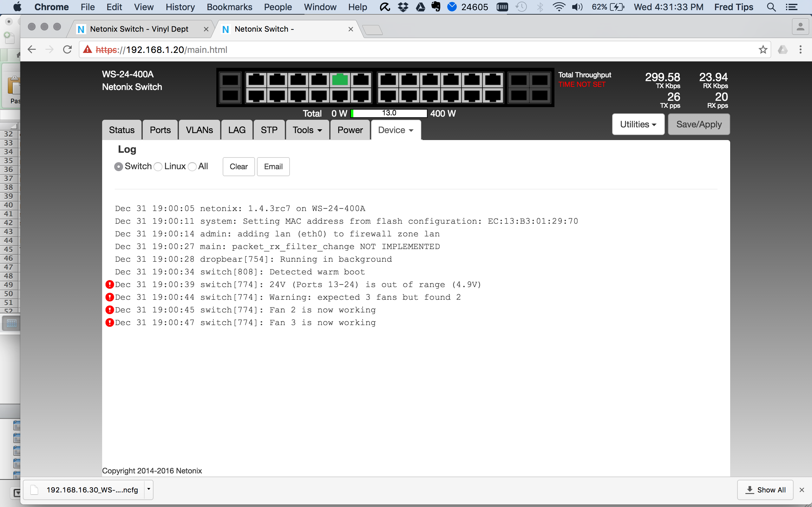Select the Linux log radio button
The image size is (812, 507).
158,167
